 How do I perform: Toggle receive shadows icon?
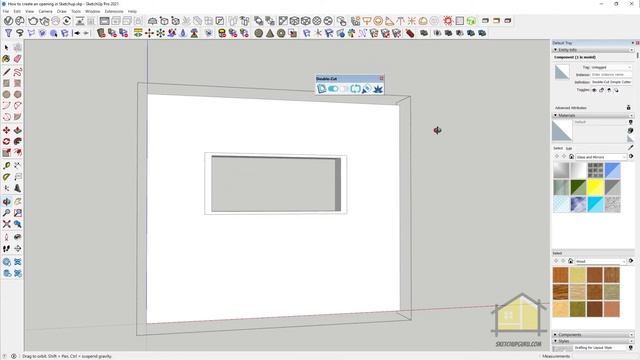(x=609, y=90)
